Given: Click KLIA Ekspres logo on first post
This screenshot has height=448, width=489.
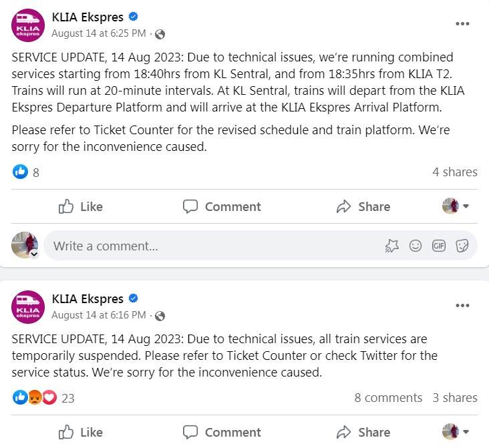Looking at the screenshot, I should point(28,26).
